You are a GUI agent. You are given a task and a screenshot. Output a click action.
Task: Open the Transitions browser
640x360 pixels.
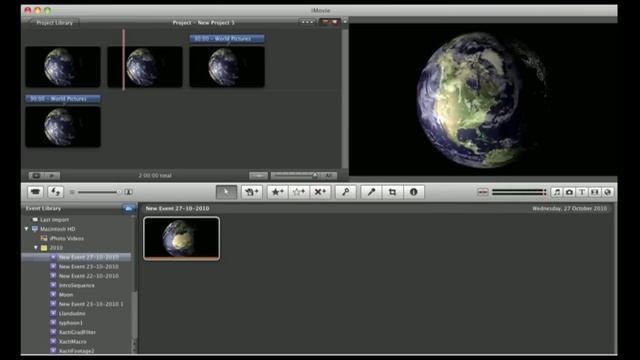point(595,192)
